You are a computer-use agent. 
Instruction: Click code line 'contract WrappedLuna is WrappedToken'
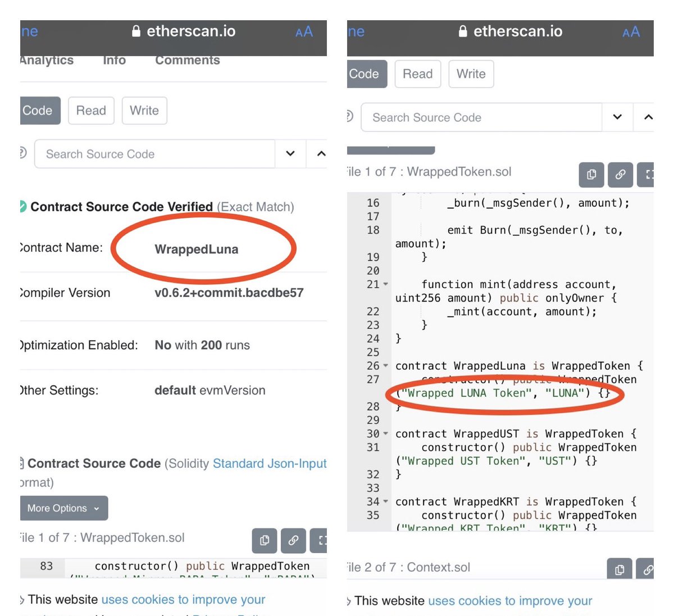point(520,366)
